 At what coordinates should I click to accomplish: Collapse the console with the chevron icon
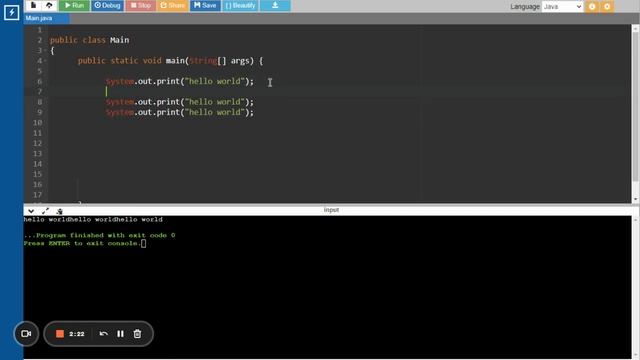pos(31,211)
